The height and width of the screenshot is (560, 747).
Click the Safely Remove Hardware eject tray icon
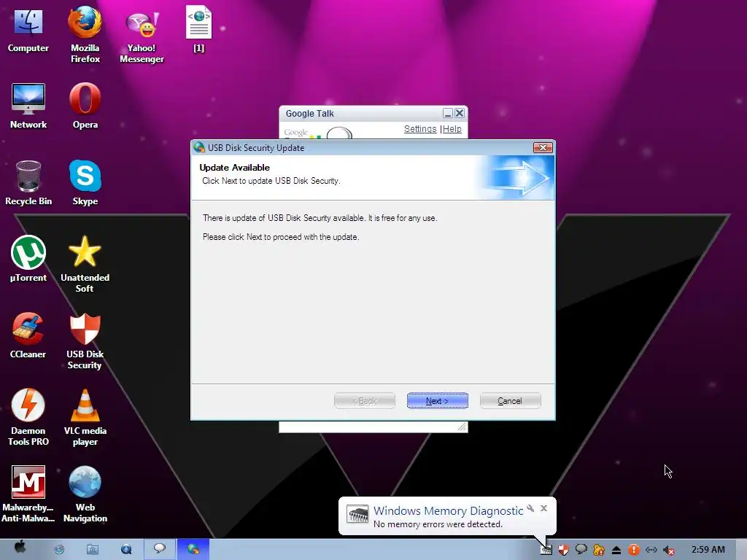pyautogui.click(x=616, y=550)
